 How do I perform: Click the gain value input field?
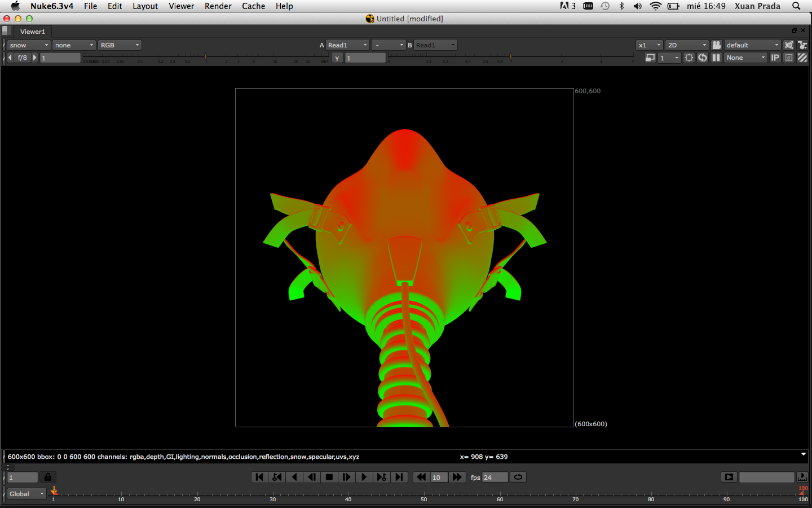tap(60, 58)
